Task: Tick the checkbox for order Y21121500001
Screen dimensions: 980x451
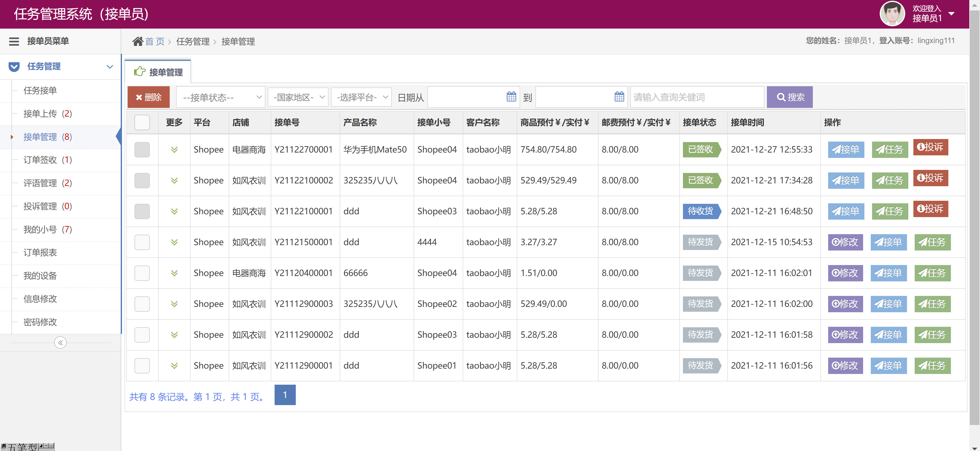Action: [x=142, y=242]
